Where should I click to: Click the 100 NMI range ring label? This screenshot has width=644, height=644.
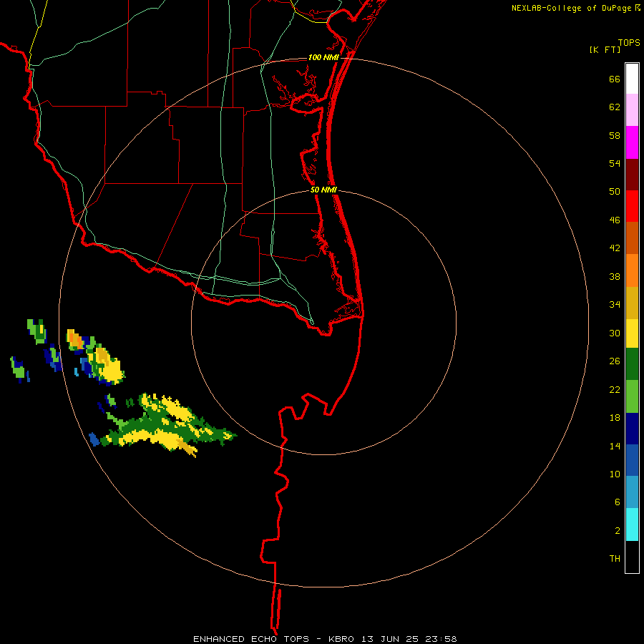point(323,57)
